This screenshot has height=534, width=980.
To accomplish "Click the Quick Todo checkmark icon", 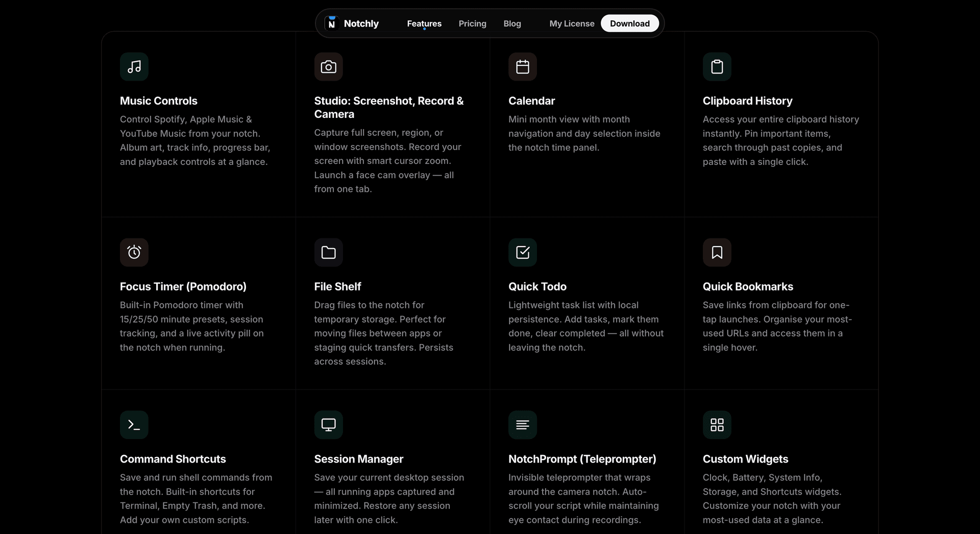I will click(x=523, y=252).
